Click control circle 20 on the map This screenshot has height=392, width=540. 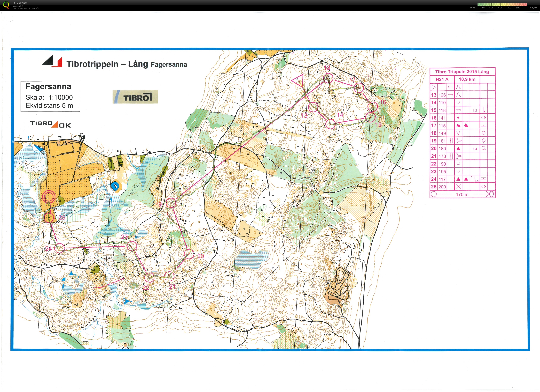coord(189,254)
